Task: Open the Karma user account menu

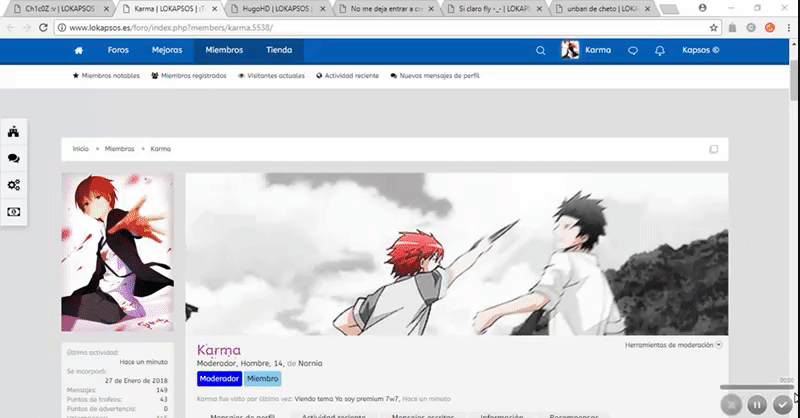Action: 587,50
